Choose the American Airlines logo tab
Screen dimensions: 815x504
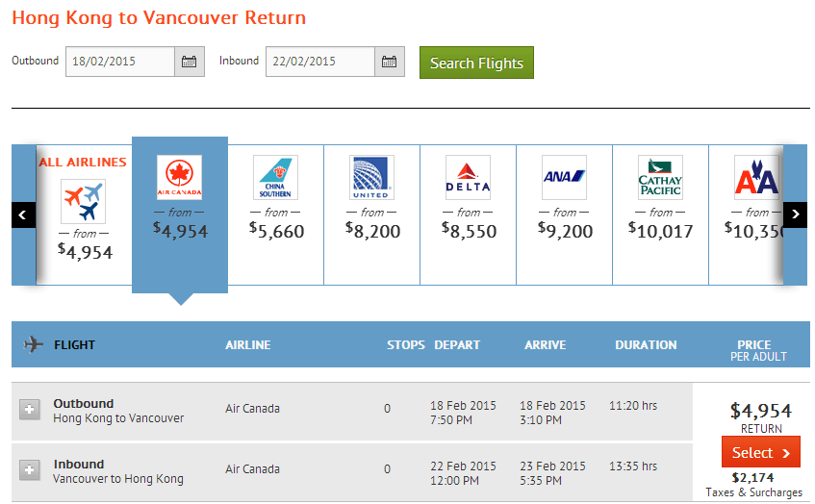tap(756, 178)
